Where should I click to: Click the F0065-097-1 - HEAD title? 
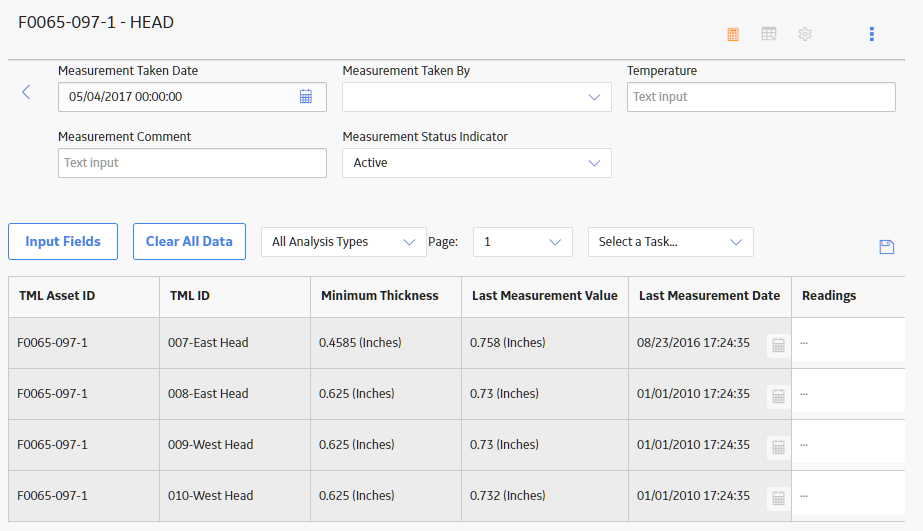coord(96,22)
